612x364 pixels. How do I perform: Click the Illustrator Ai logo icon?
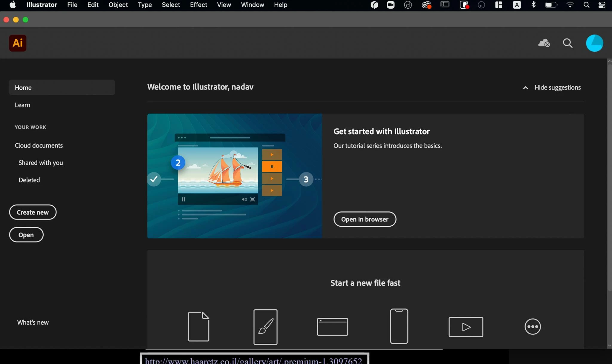tap(18, 43)
